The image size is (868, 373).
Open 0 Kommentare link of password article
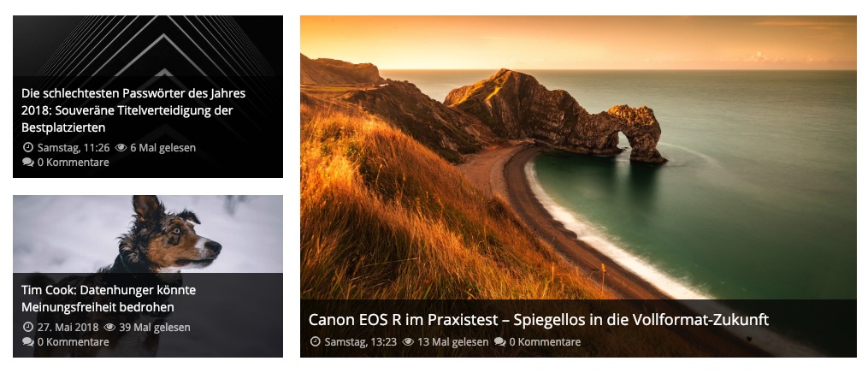(x=73, y=163)
